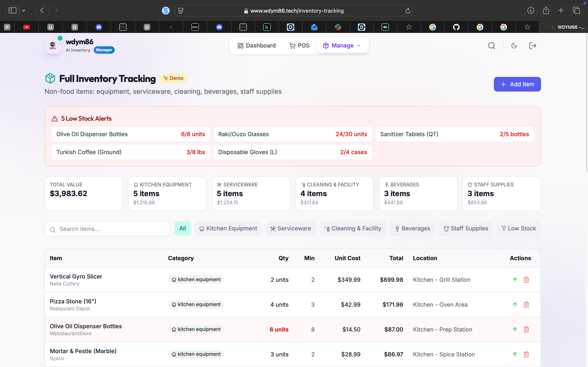Click green up arrow for Mortar & Pestle
Viewport: 588px width, 367px height.
[x=515, y=354]
